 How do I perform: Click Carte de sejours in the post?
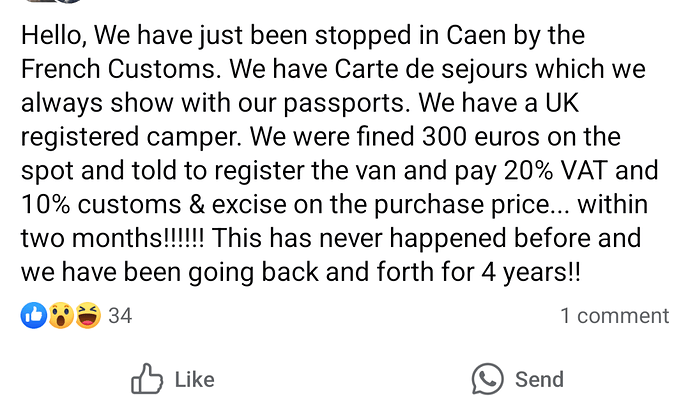(431, 69)
